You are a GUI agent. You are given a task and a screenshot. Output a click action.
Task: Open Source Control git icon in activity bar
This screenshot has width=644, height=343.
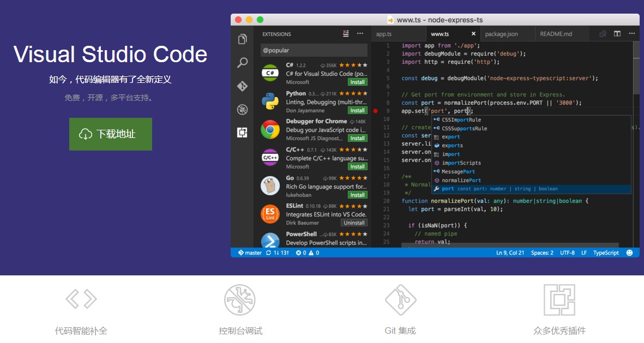coord(242,86)
